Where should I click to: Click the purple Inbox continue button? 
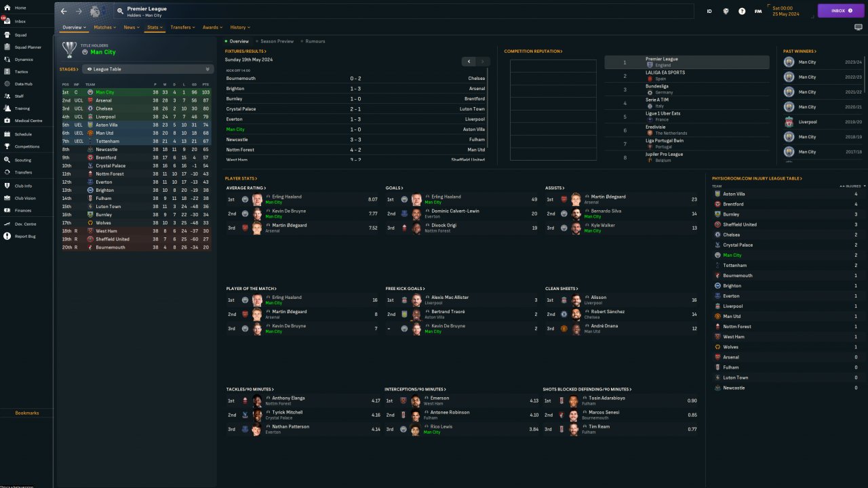841,11
